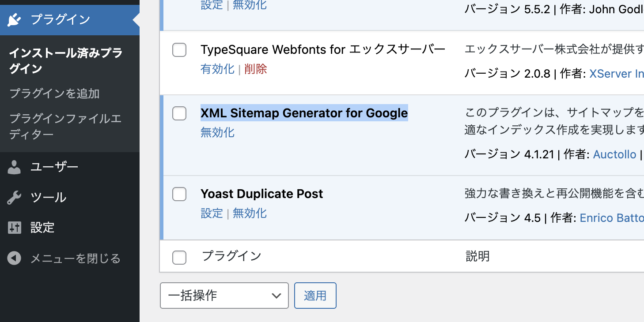Open Settings via the sliders icon
Viewport: 644px width, 322px height.
[14, 228]
